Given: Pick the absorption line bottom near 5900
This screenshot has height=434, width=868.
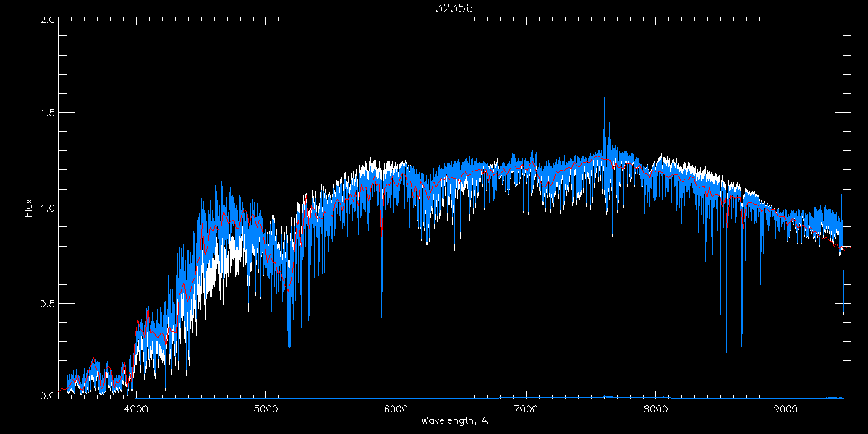Looking at the screenshot, I should [x=382, y=315].
